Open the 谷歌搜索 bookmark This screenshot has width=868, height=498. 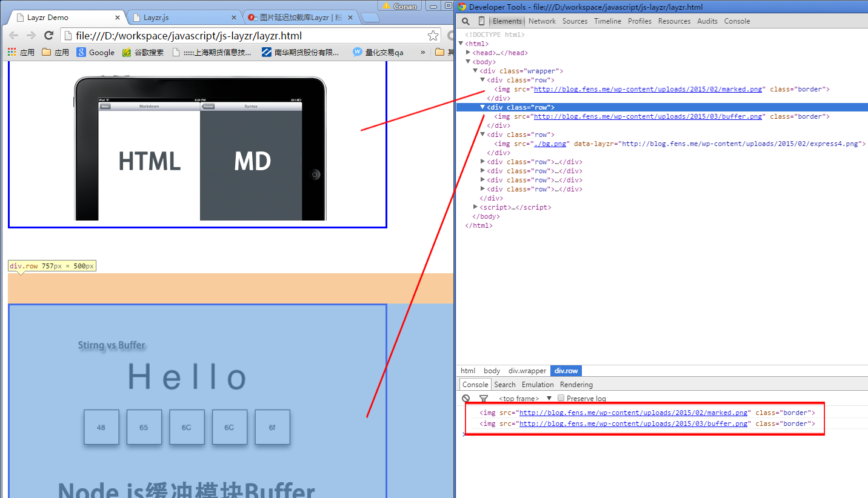point(143,53)
